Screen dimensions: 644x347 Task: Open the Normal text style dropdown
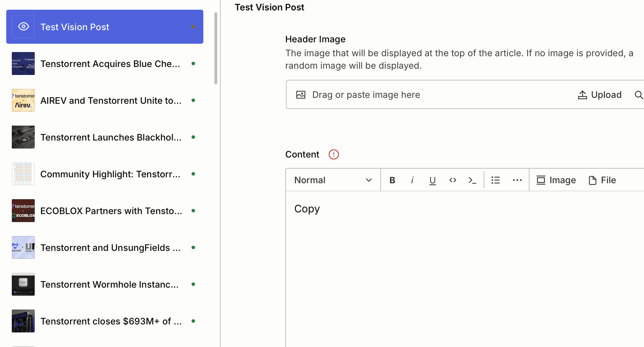click(333, 180)
